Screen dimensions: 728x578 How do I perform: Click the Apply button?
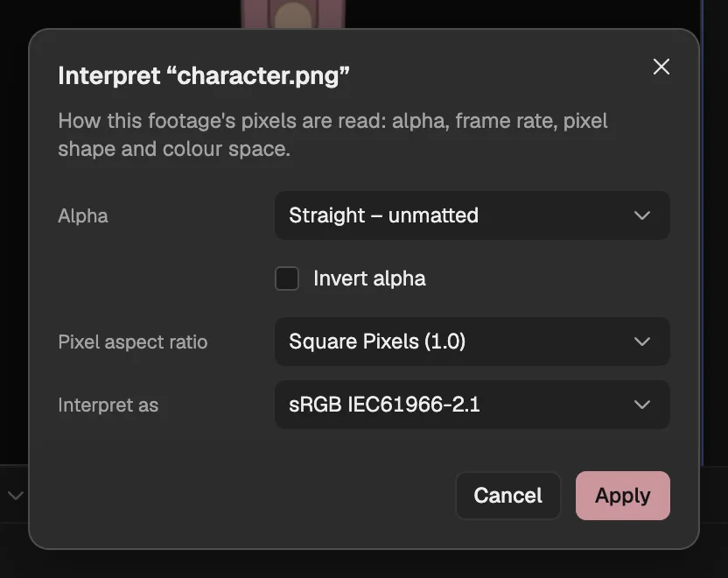[x=623, y=496]
